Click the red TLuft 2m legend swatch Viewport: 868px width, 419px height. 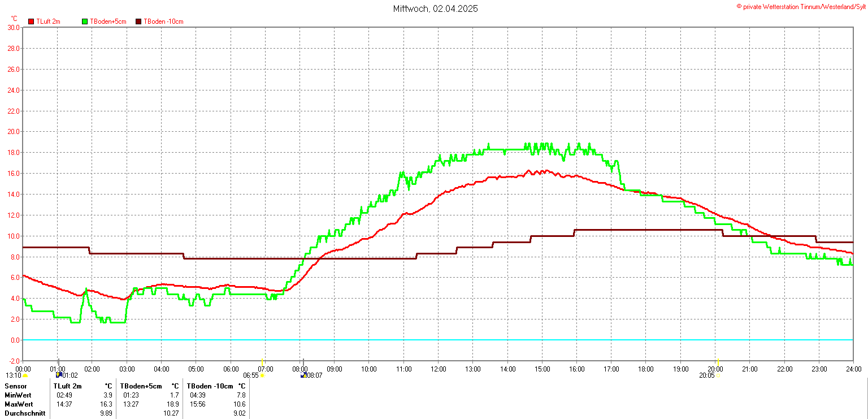31,21
